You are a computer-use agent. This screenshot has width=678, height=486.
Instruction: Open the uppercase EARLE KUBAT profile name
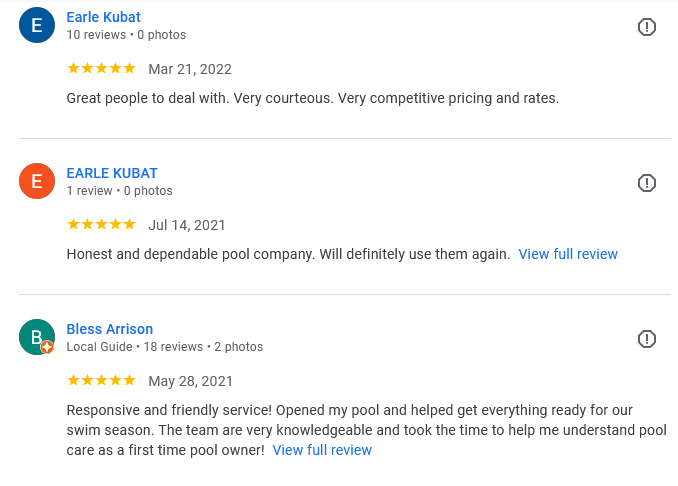click(x=112, y=173)
